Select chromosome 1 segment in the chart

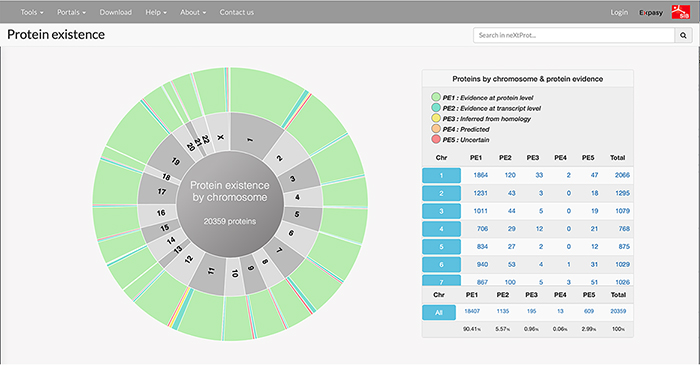[254, 136]
